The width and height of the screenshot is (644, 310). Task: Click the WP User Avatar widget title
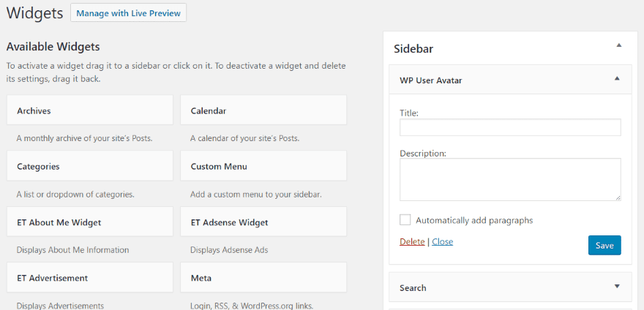coord(430,79)
